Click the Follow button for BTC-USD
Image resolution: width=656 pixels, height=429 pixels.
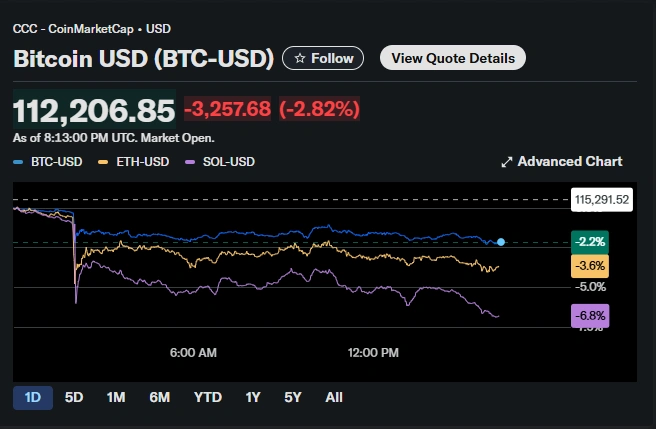323,58
